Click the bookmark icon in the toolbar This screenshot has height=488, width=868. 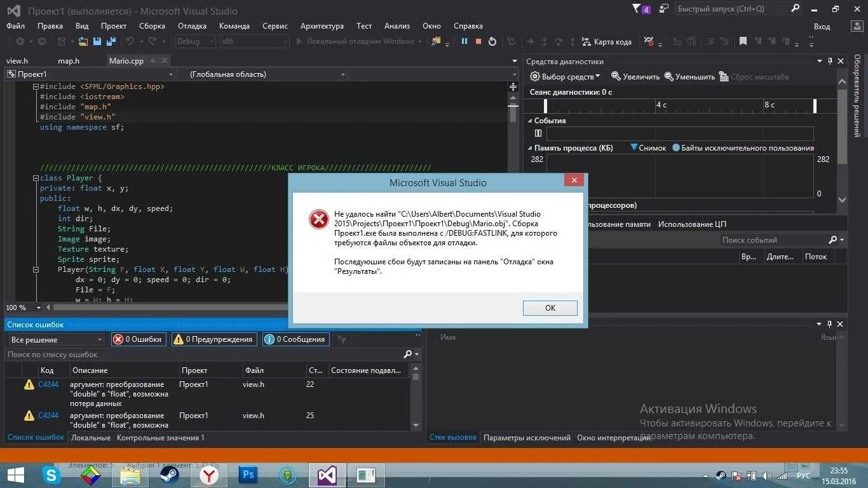743,41
